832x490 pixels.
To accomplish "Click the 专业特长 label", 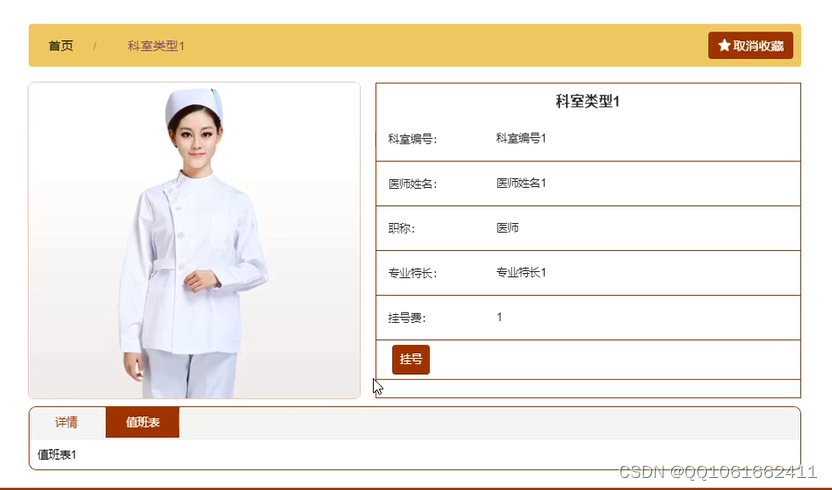I will point(412,273).
